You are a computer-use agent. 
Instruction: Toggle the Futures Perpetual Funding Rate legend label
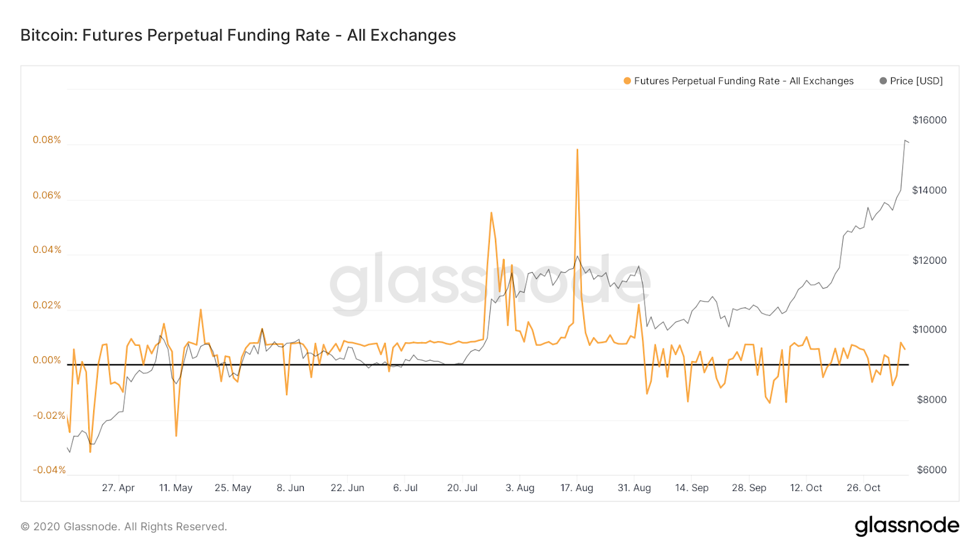click(744, 81)
